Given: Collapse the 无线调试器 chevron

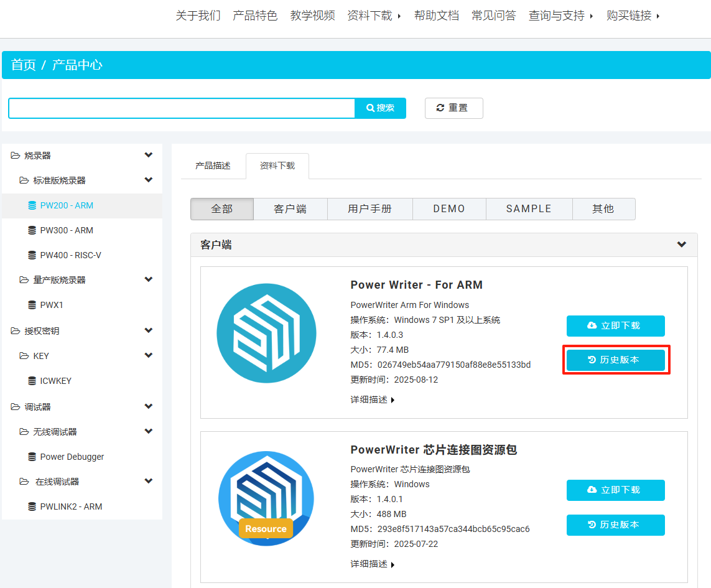Looking at the screenshot, I should click(x=148, y=431).
